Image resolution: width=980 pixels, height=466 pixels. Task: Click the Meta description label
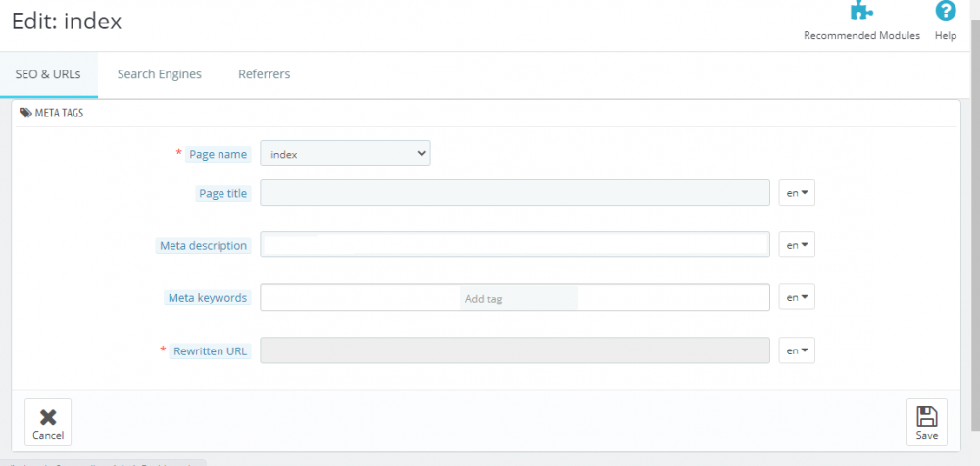[203, 246]
